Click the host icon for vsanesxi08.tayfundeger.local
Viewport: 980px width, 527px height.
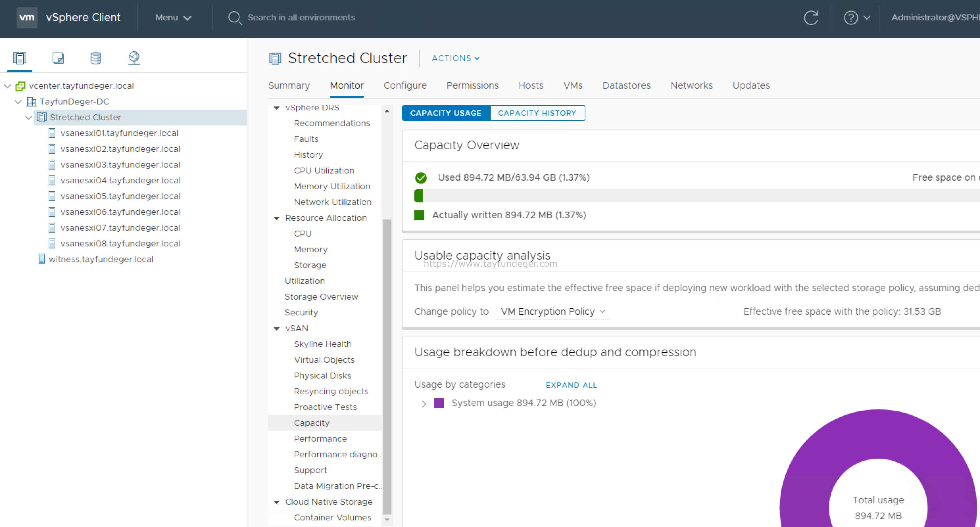pyautogui.click(x=52, y=243)
